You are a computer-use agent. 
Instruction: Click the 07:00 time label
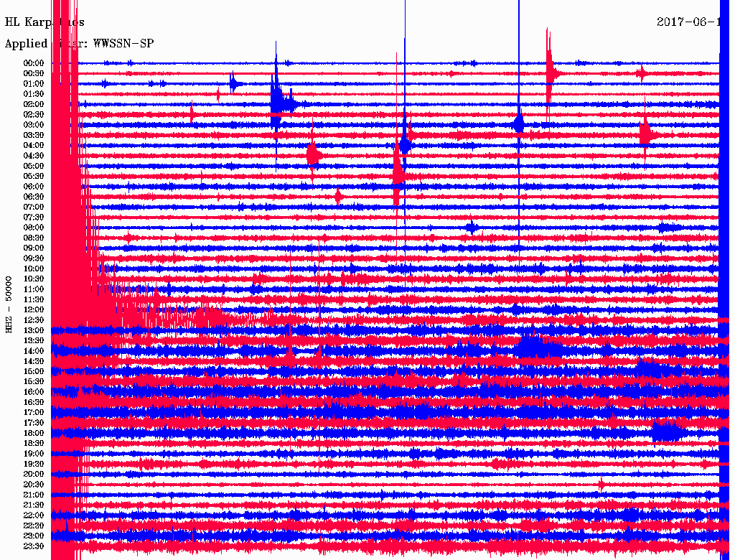tap(34, 207)
